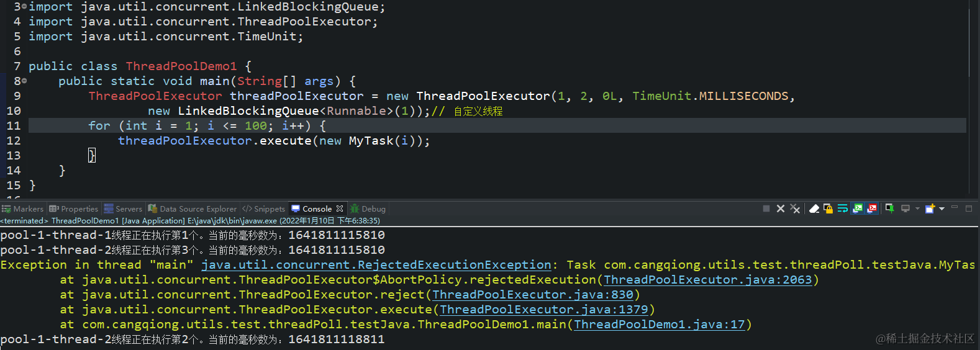
Task: Click the Servers tab stack icon
Action: pyautogui.click(x=109, y=209)
